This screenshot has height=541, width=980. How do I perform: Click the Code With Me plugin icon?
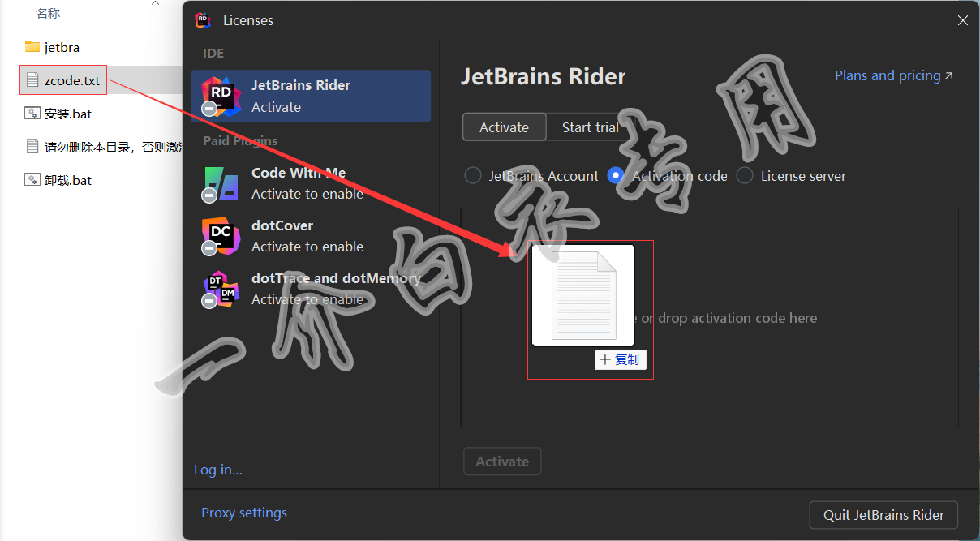[221, 183]
